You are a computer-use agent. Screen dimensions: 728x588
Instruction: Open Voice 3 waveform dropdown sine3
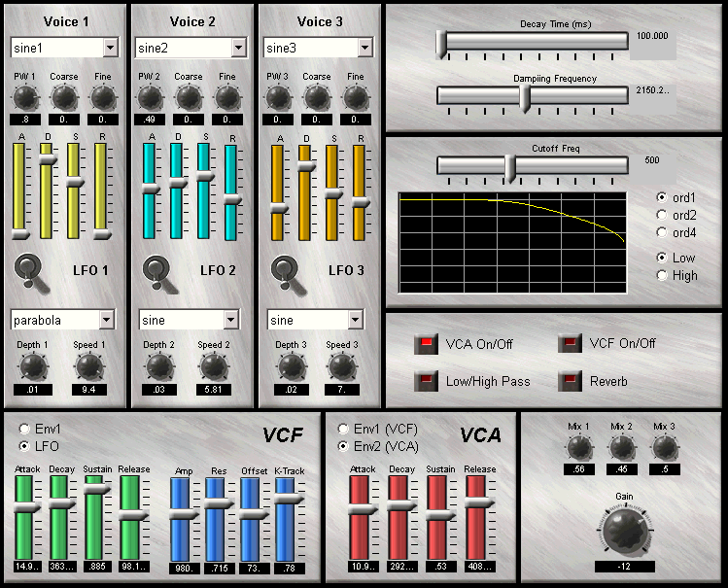click(x=319, y=48)
